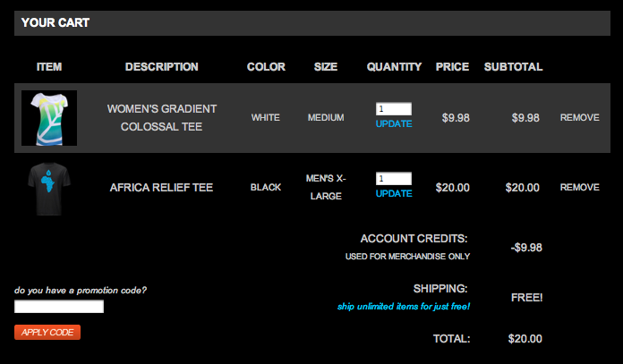Click the 'ship unlimited items' shipping link
The width and height of the screenshot is (623, 364).
click(x=404, y=307)
